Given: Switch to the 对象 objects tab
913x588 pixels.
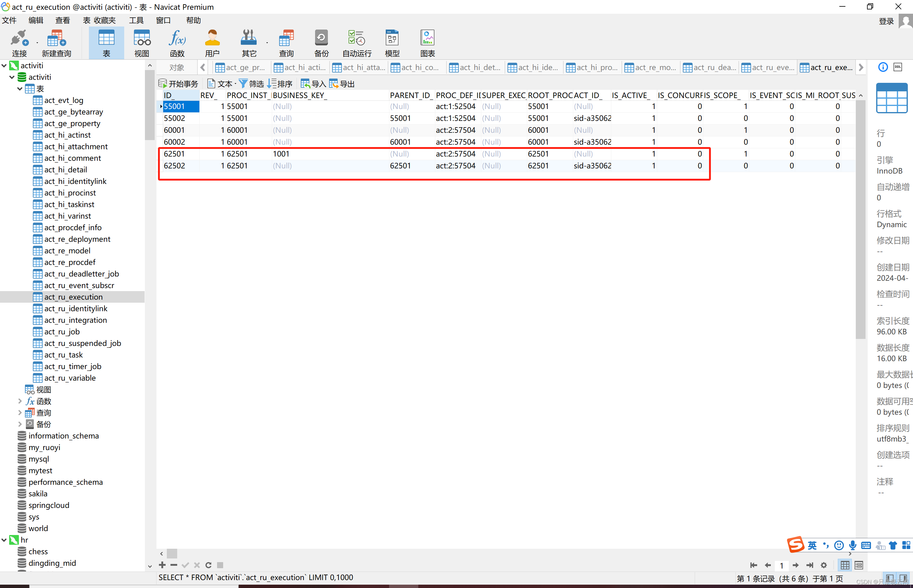Looking at the screenshot, I should click(x=177, y=68).
